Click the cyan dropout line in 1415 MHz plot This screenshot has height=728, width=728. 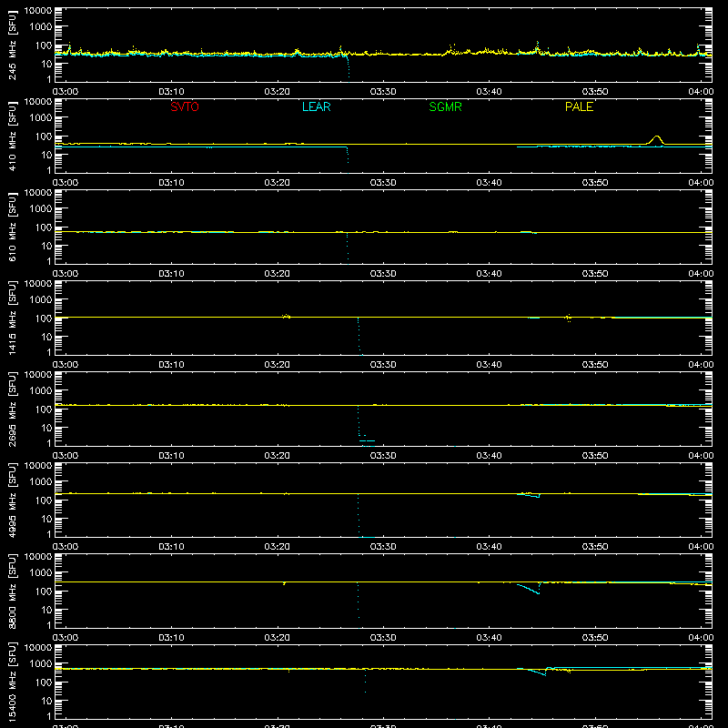359,337
